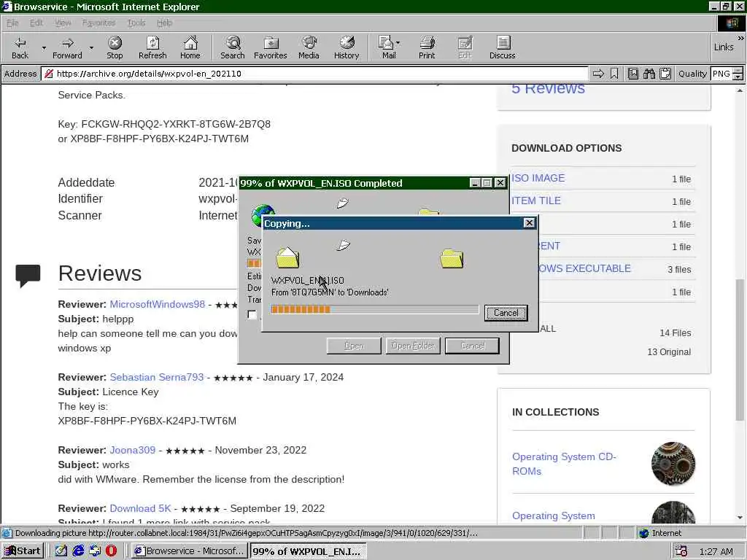Click the system tray icon beside clock
Viewport: 747px width, 560px height.
pyautogui.click(x=681, y=551)
